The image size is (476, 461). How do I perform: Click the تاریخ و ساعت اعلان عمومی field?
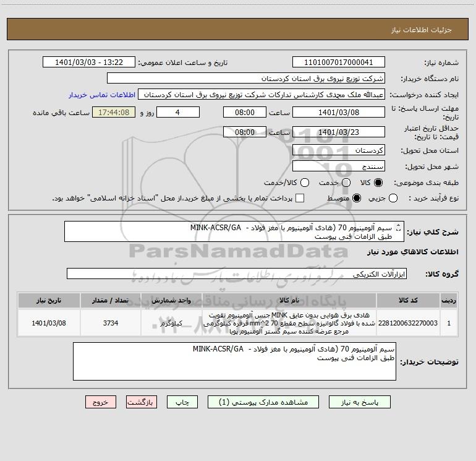89,62
